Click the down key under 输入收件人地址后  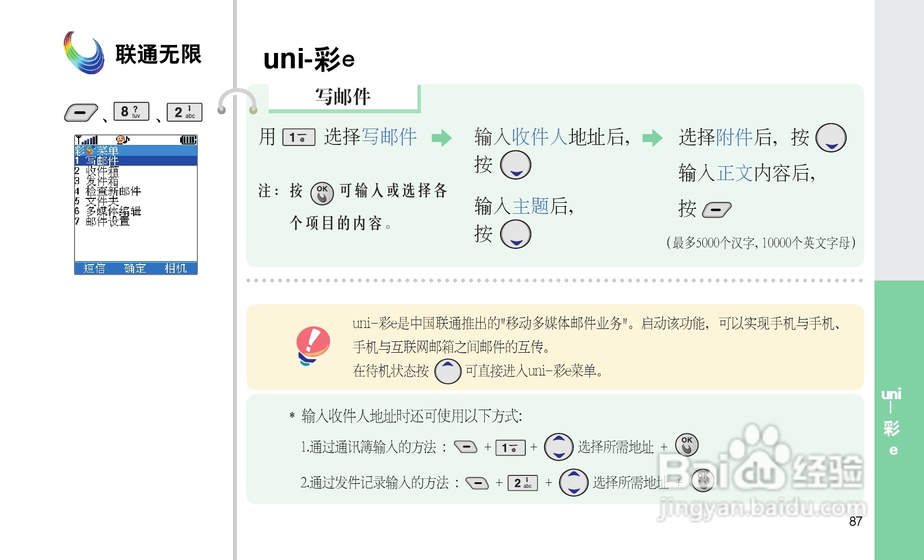[515, 165]
